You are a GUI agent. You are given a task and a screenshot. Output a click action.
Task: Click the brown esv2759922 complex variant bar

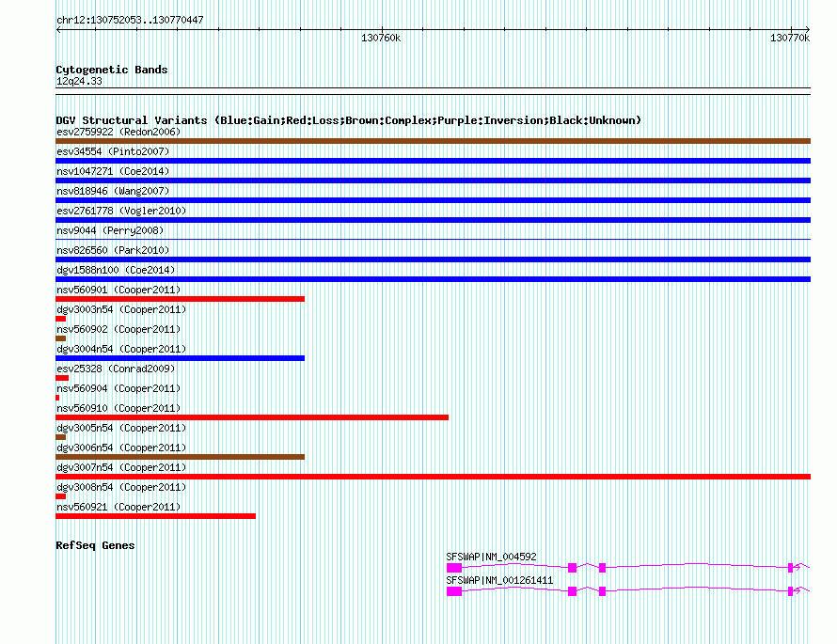[433, 141]
